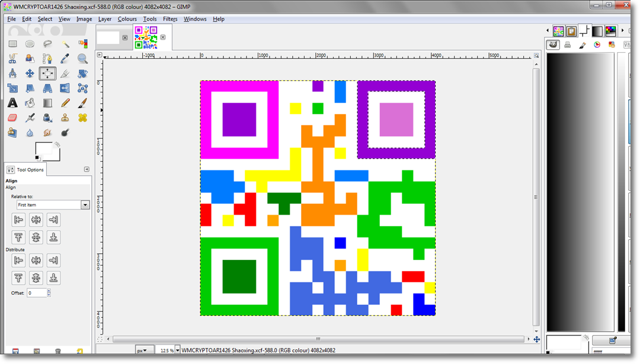Image resolution: width=640 pixels, height=364 pixels.
Task: Switch to the GIMP Wilber colour selector
Action: [x=553, y=45]
